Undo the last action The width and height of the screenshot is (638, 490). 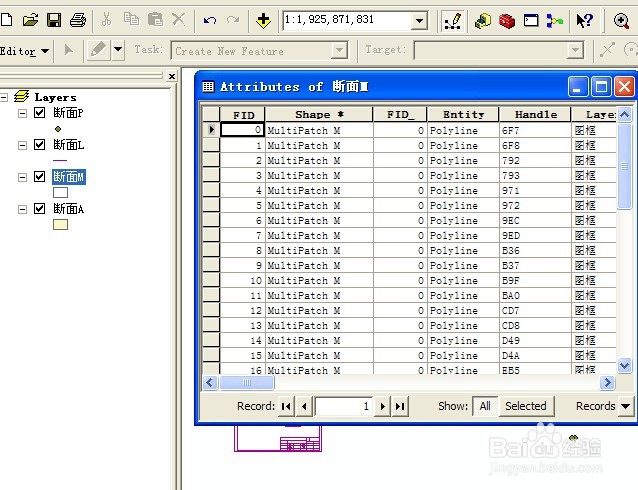tap(210, 20)
